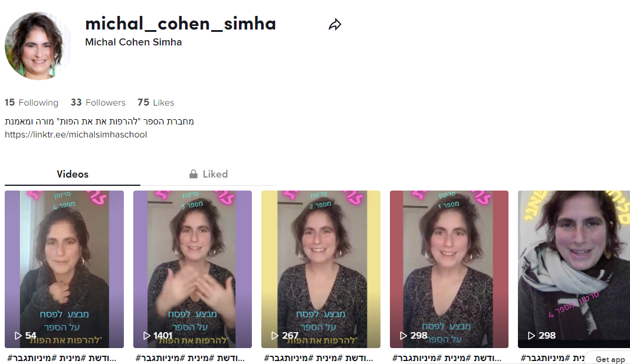Switch to the Liked tab
This screenshot has width=630, height=364.
(208, 174)
